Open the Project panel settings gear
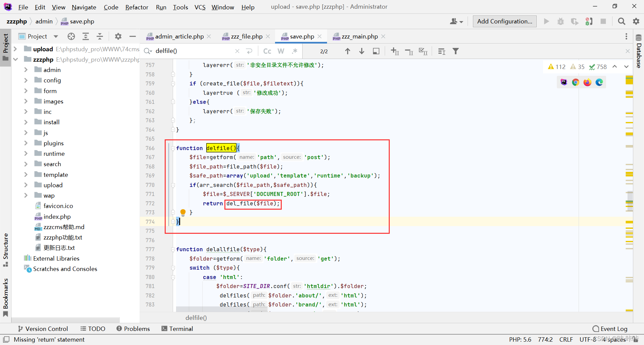The width and height of the screenshot is (644, 345). pyautogui.click(x=118, y=36)
